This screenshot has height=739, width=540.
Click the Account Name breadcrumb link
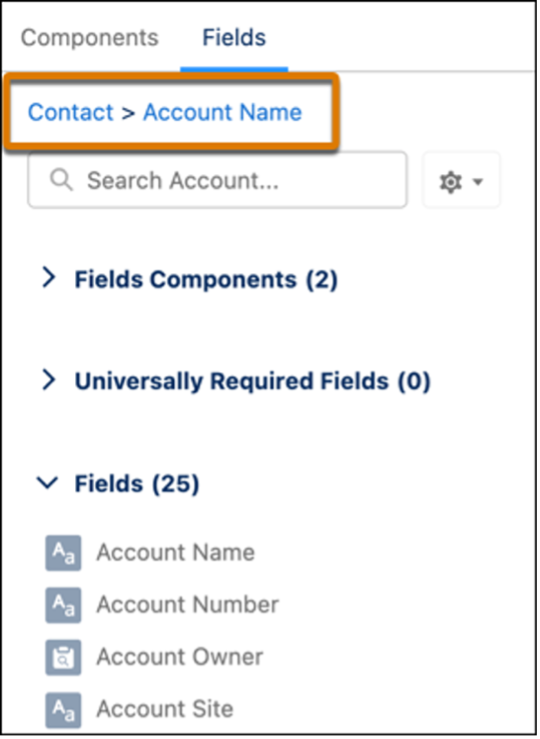coord(222,113)
